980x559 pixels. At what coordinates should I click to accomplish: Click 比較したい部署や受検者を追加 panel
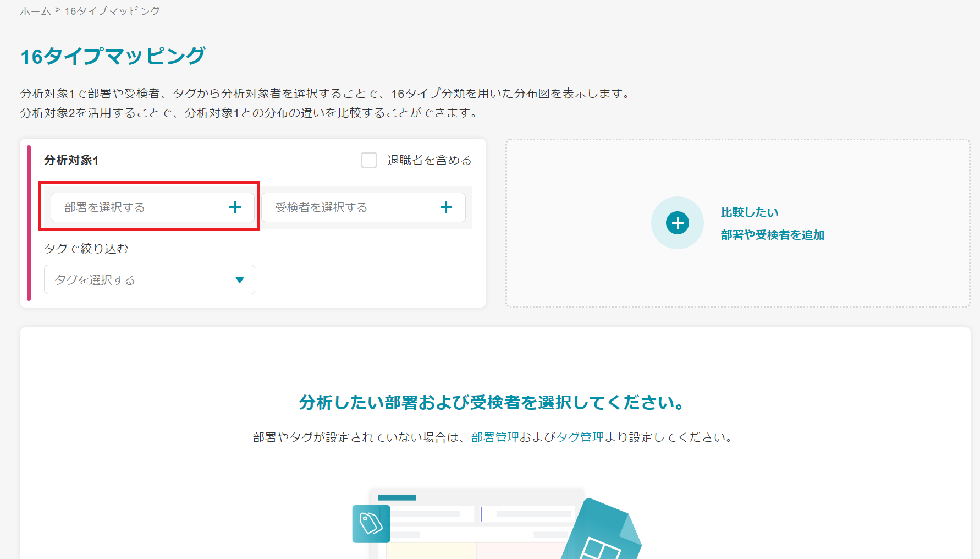tap(737, 223)
